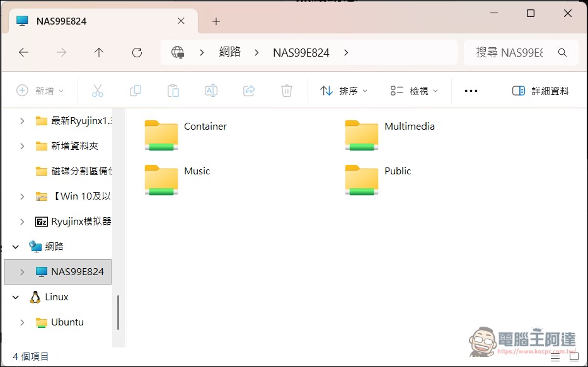Open the 排序 sort dropdown

click(x=343, y=91)
